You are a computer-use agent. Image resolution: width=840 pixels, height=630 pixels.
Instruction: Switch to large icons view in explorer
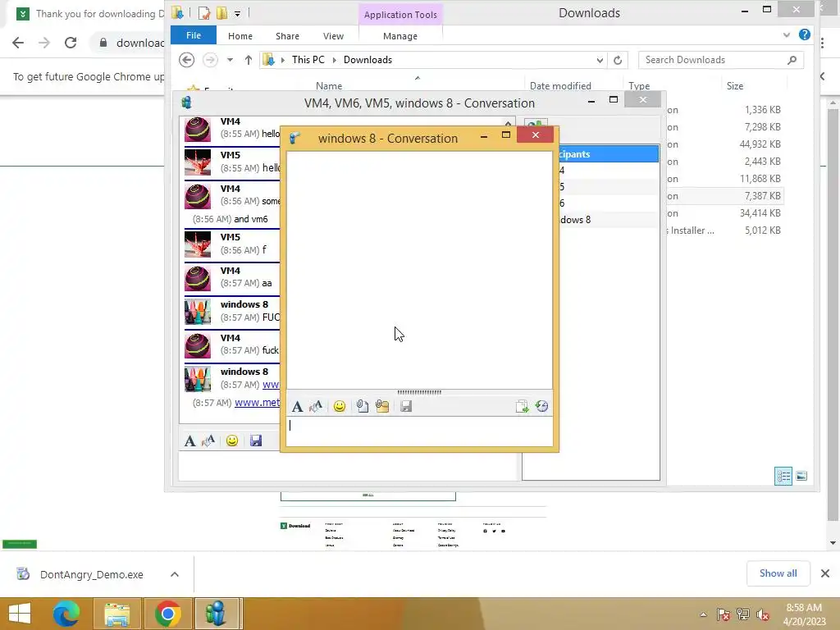click(x=801, y=476)
